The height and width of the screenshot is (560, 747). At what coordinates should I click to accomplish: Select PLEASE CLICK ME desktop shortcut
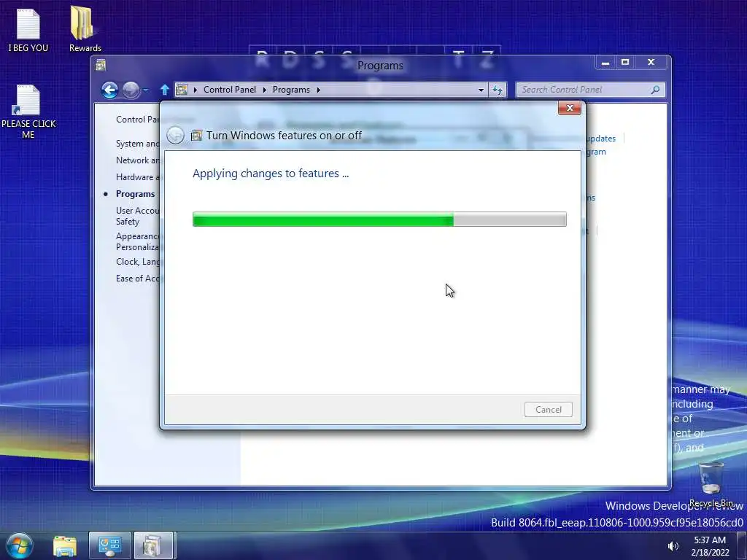28,112
